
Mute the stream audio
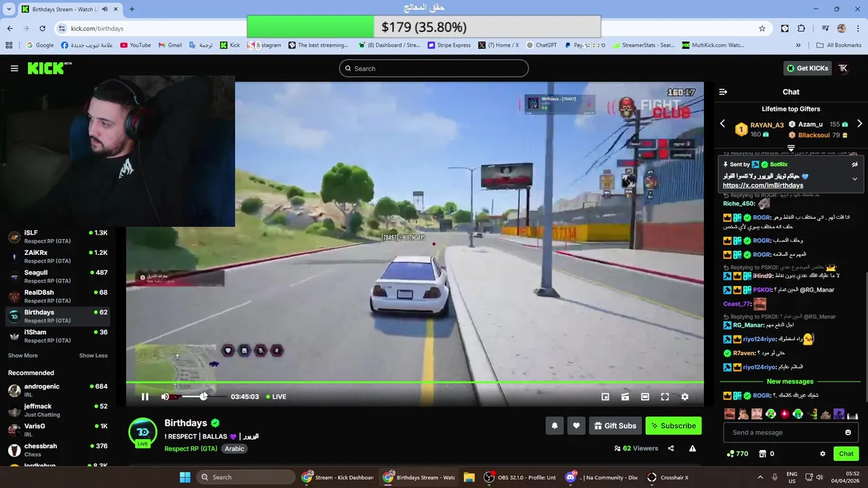(x=165, y=396)
